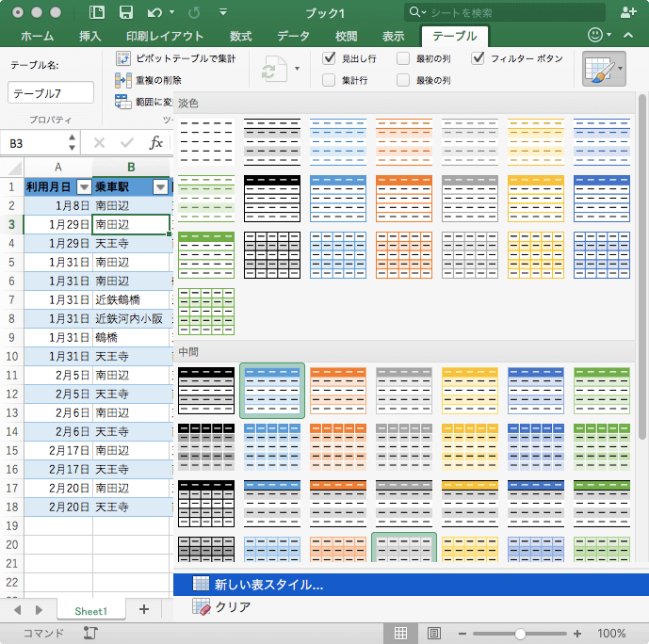Image resolution: width=649 pixels, height=644 pixels.
Task: Click the convert to range icon
Action: click(123, 102)
